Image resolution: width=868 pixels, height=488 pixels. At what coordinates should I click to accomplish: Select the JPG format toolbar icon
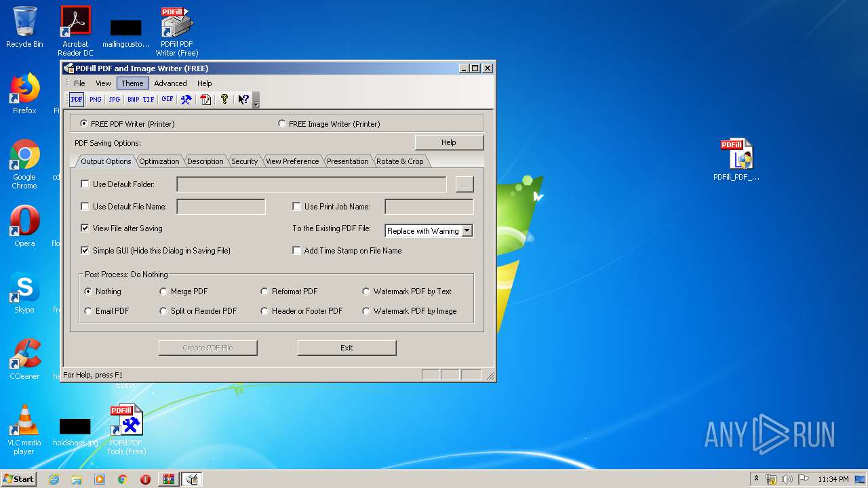114,100
